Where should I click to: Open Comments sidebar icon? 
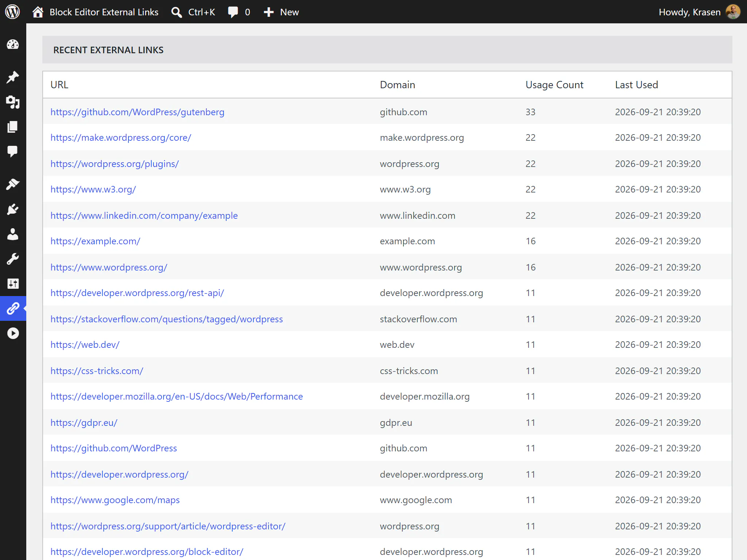(x=13, y=151)
